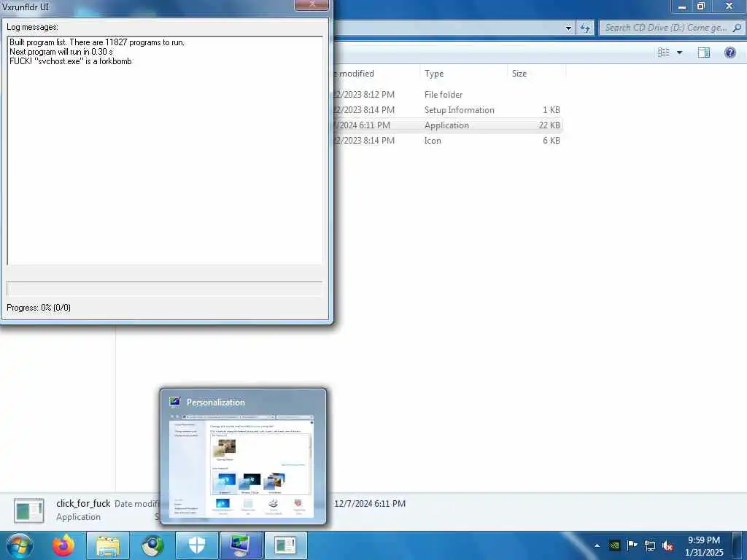Click the Explorer help question mark icon

click(729, 52)
